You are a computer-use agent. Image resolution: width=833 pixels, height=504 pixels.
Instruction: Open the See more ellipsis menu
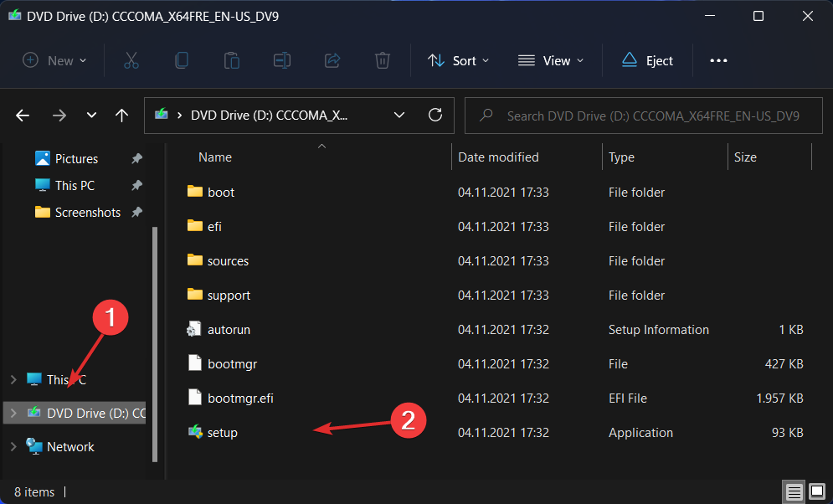(718, 59)
